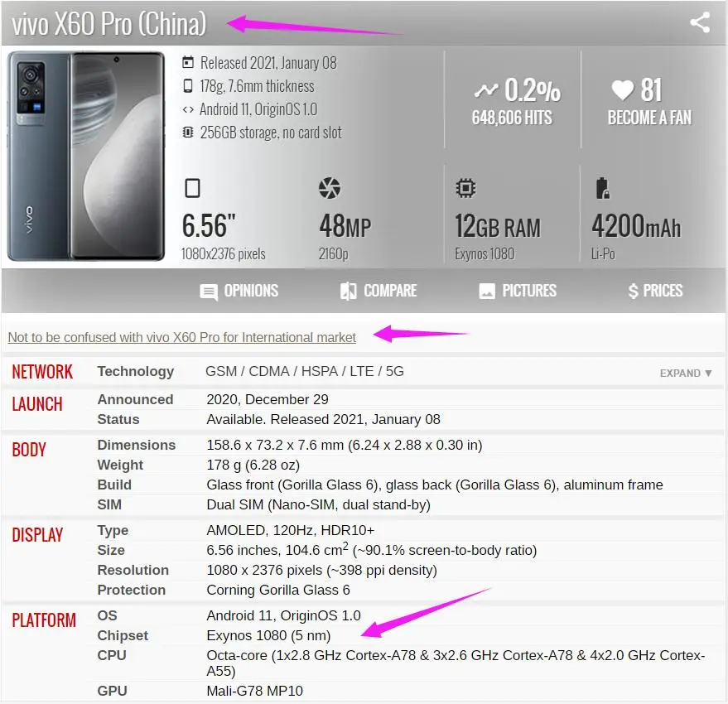Image resolution: width=728 pixels, height=704 pixels.
Task: Click the DISPLAY section heading
Action: click(x=37, y=535)
